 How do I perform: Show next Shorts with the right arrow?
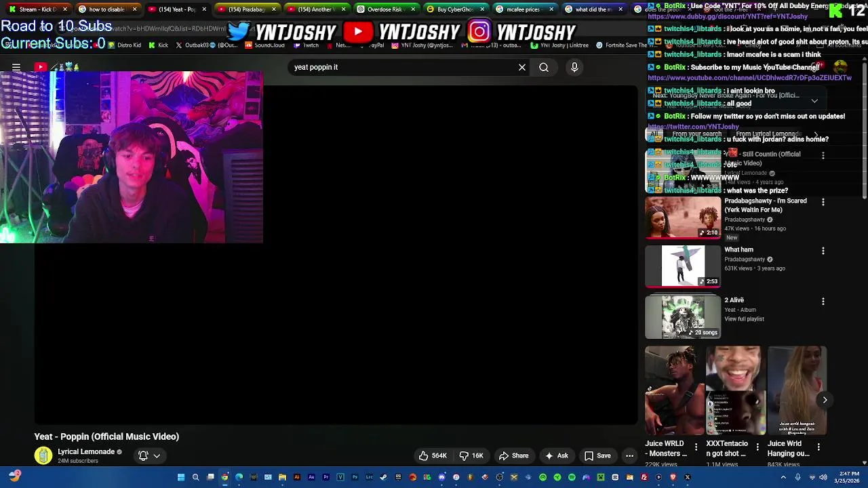click(x=825, y=400)
